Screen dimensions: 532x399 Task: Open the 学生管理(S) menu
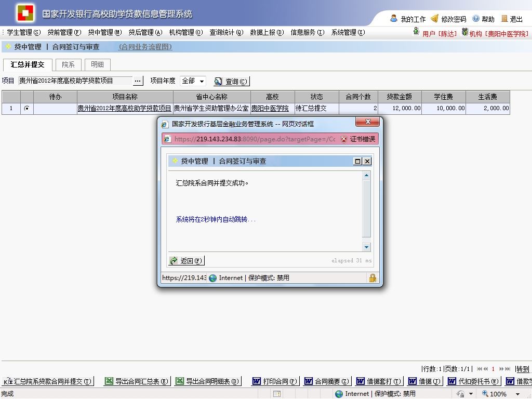coord(24,33)
